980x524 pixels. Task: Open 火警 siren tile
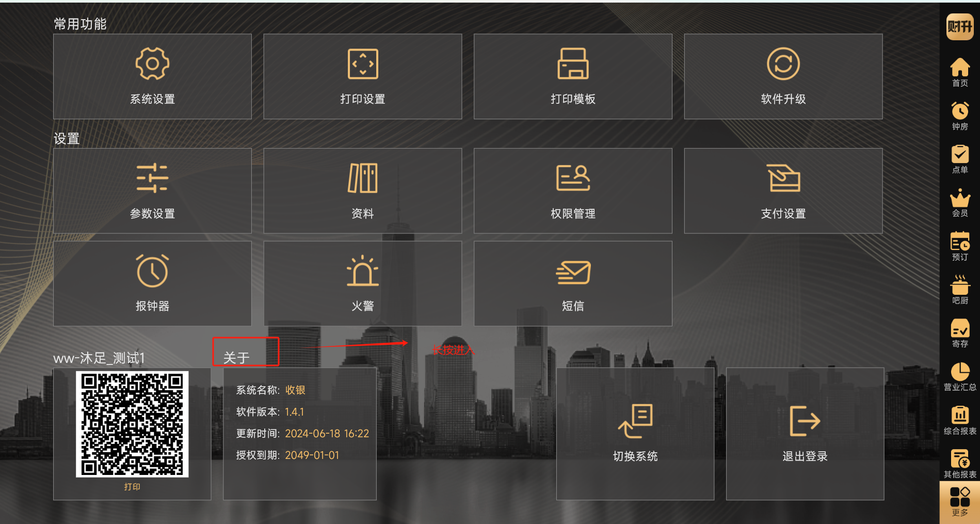click(363, 283)
